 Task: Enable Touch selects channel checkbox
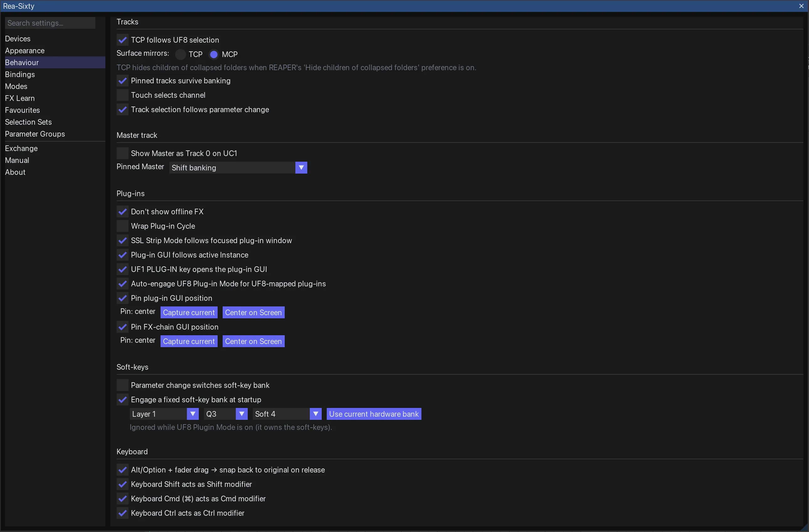click(122, 95)
